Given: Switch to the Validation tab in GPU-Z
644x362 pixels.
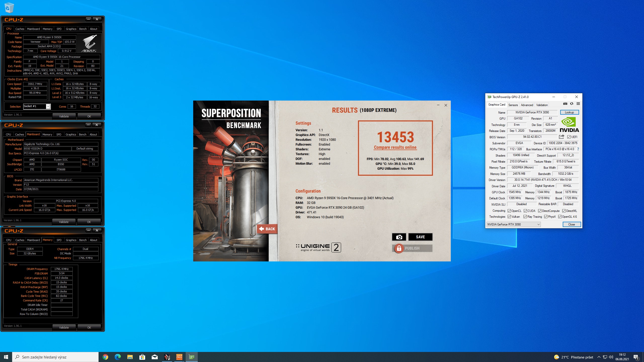Looking at the screenshot, I should pyautogui.click(x=542, y=105).
